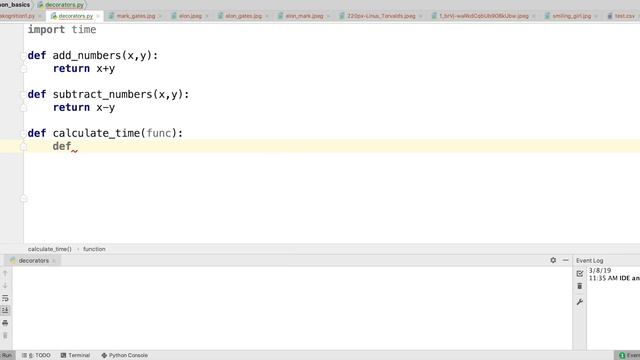
Task: Close the smiling_girl.jpg tab
Action: tap(596, 16)
